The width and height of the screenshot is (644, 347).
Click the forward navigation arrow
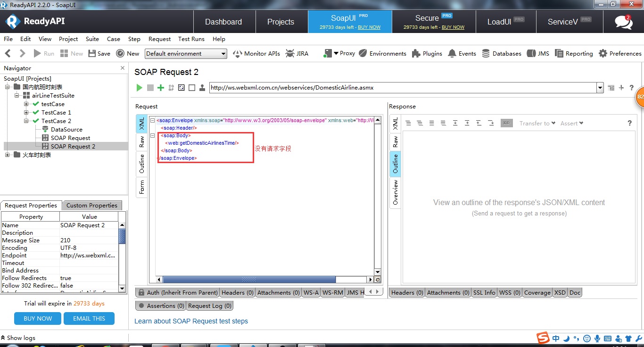point(22,53)
